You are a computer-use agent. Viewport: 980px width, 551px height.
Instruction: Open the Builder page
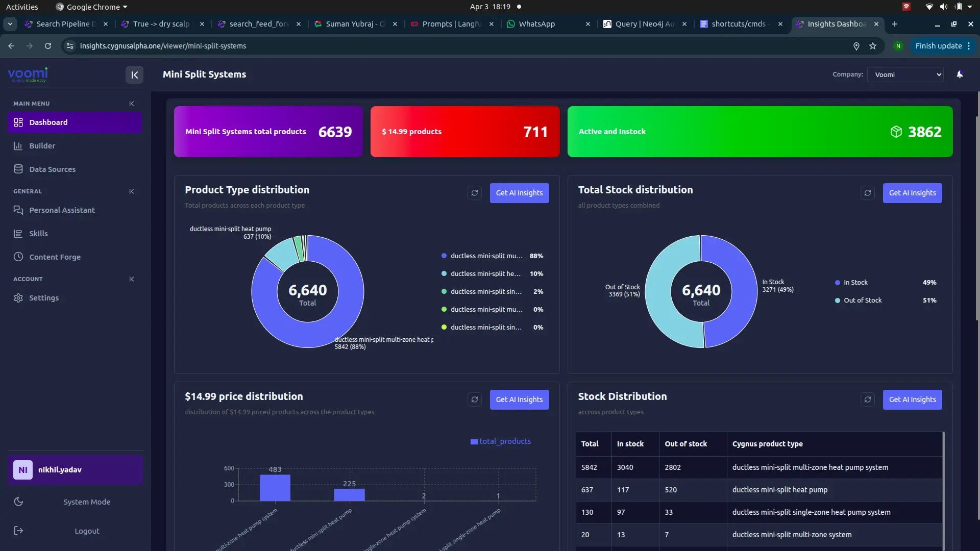tap(75, 146)
